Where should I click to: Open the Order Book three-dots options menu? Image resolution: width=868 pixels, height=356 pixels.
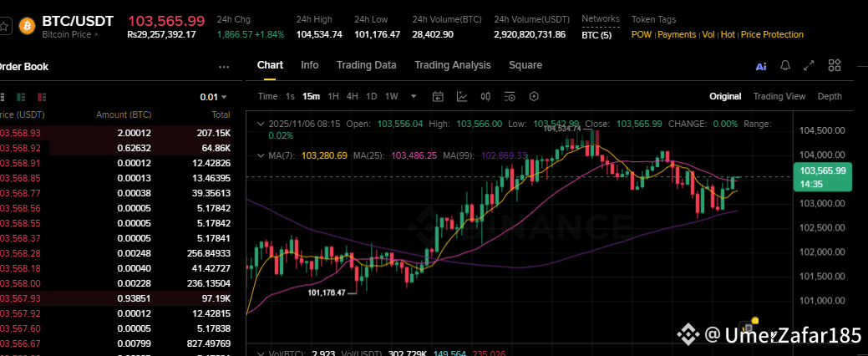pyautogui.click(x=224, y=67)
